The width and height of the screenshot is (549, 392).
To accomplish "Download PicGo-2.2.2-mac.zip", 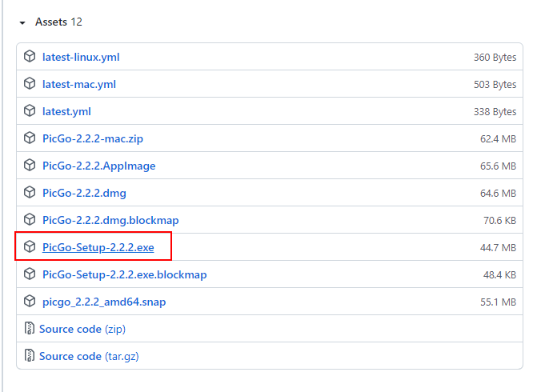I will coord(93,138).
